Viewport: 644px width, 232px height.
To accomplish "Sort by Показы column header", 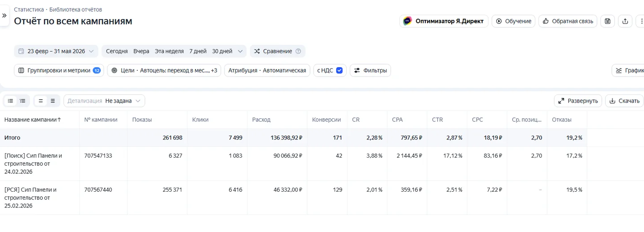I will (x=142, y=120).
